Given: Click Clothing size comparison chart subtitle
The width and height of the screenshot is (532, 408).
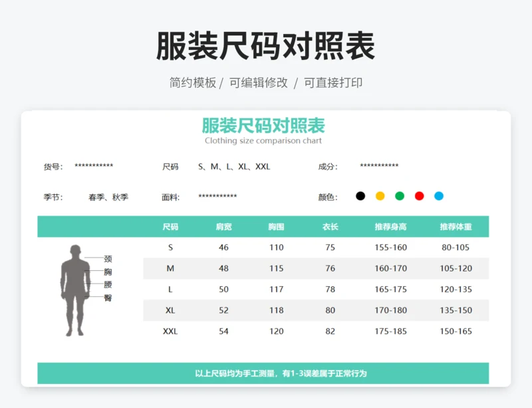Looking at the screenshot, I should click(x=263, y=140).
